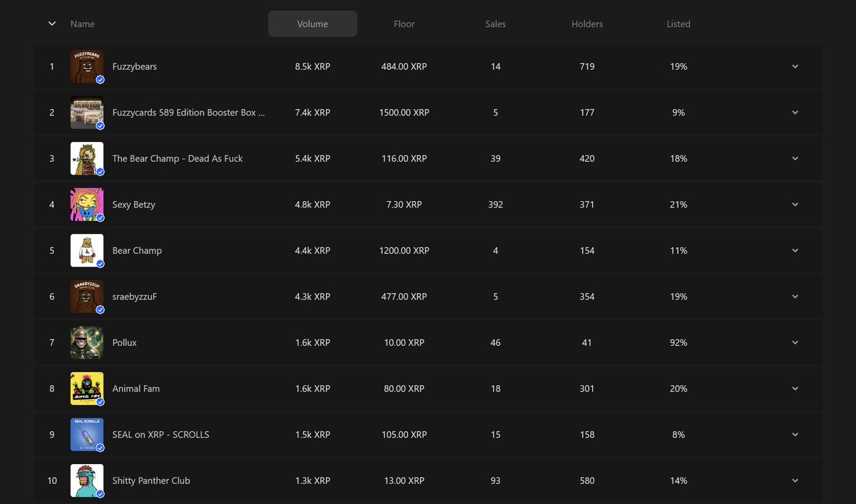
Task: Click the 116.00 XRP floor price
Action: [x=404, y=158]
